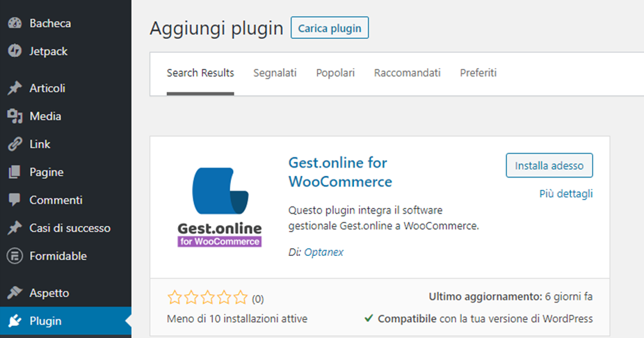
Task: Click the Pagine pages icon
Action: 15,172
